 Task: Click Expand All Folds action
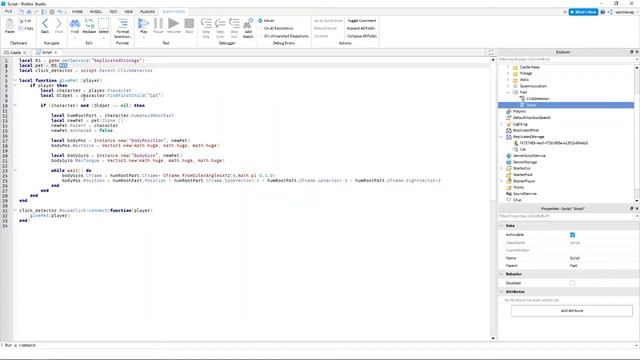tap(361, 29)
